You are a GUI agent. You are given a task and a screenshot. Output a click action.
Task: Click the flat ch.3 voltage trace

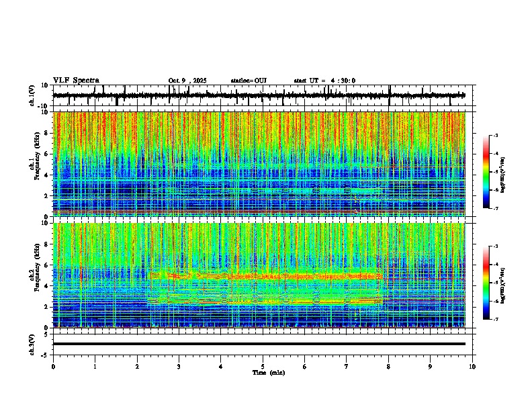pyautogui.click(x=259, y=344)
